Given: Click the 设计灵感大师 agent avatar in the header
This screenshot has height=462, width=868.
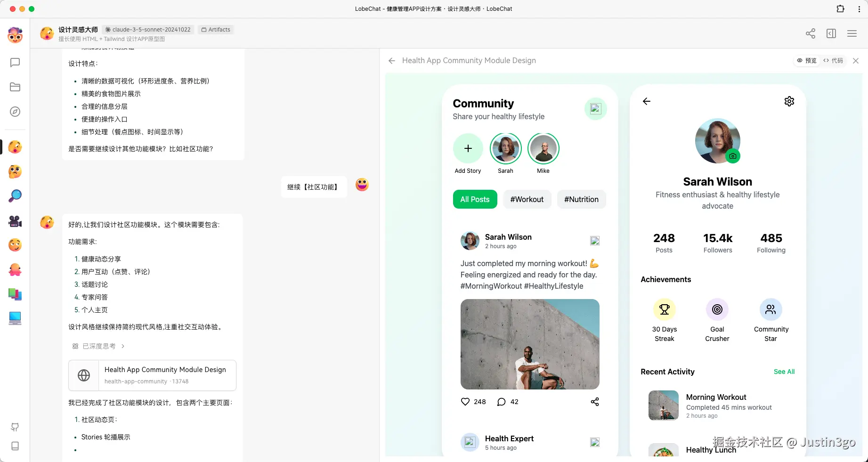Looking at the screenshot, I should (x=47, y=33).
